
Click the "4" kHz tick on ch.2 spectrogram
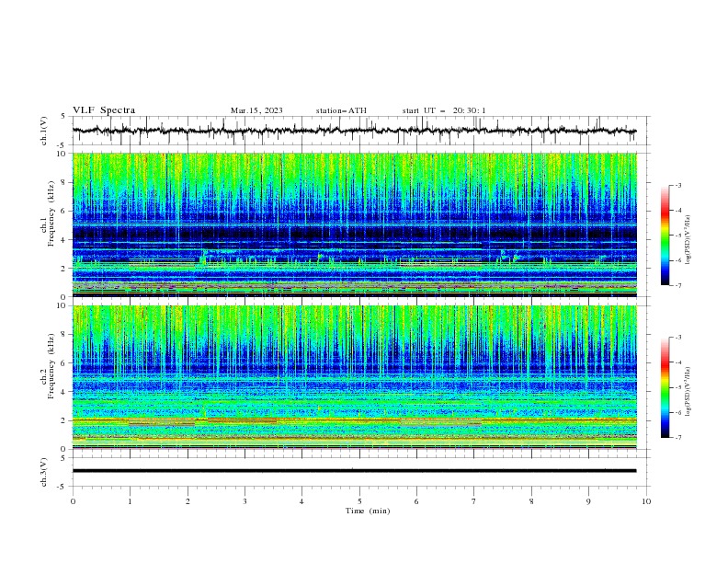pyautogui.click(x=65, y=392)
